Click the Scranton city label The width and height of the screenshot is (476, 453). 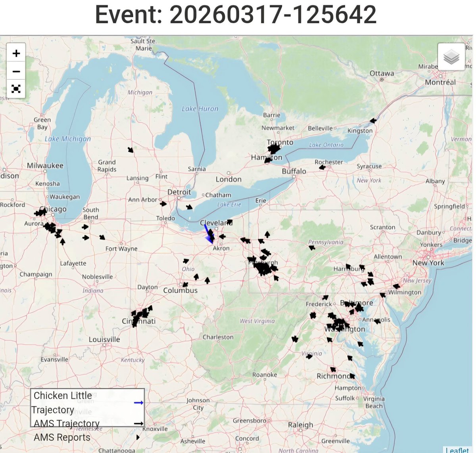pos(383,227)
